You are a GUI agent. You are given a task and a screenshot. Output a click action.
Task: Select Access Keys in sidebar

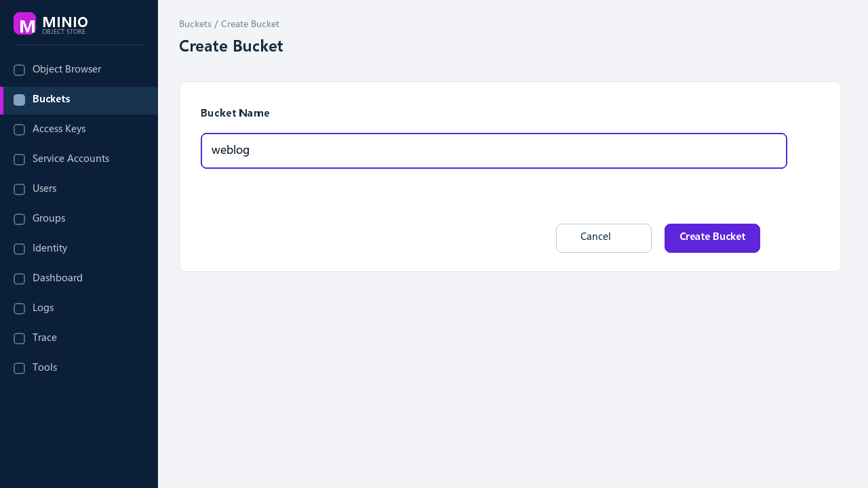[79, 129]
